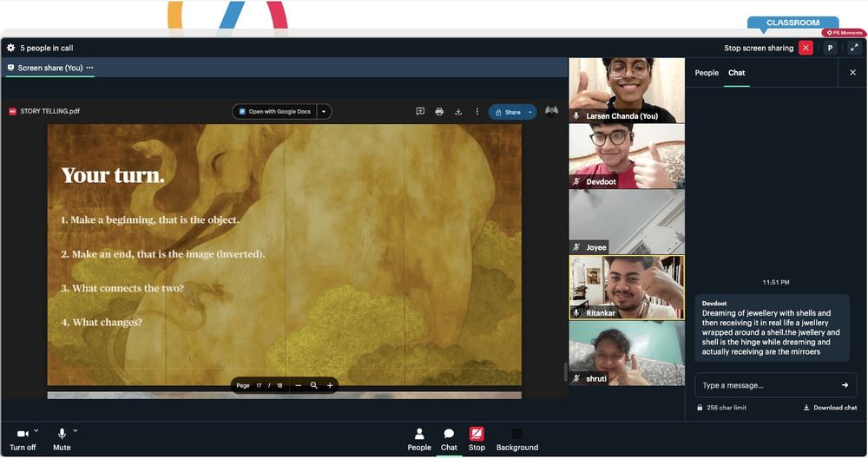Screen dimensions: 868x458
Task: Click the P profile button
Action: [x=830, y=48]
